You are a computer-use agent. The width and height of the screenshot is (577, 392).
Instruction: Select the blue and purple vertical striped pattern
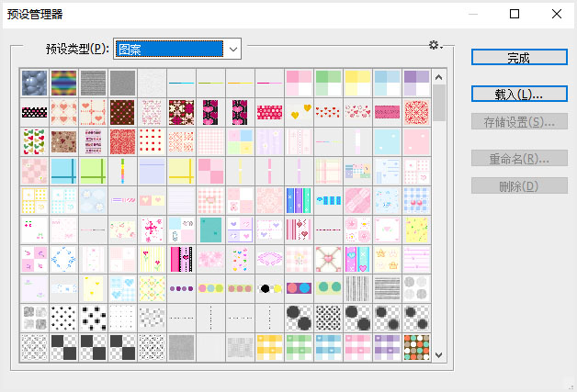[x=300, y=201]
